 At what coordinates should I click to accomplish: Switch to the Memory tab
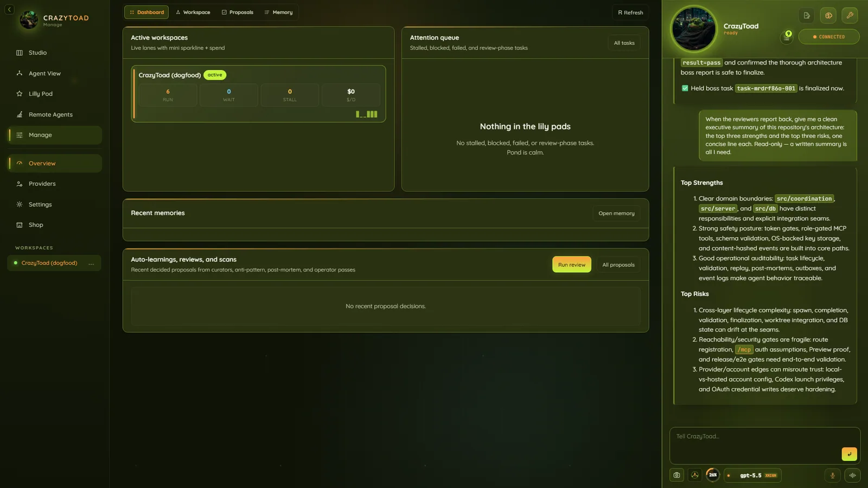(x=278, y=12)
